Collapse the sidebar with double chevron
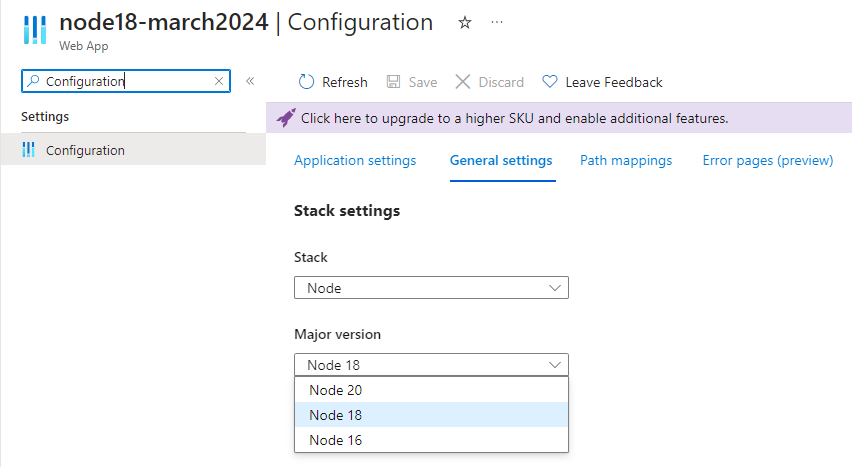The width and height of the screenshot is (852, 467). coord(250,81)
